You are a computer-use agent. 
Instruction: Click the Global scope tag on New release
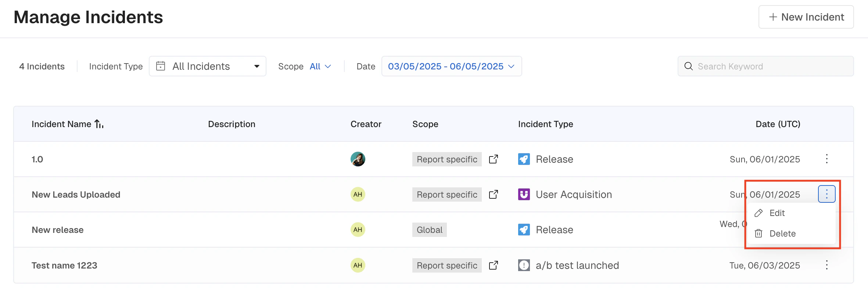point(429,230)
